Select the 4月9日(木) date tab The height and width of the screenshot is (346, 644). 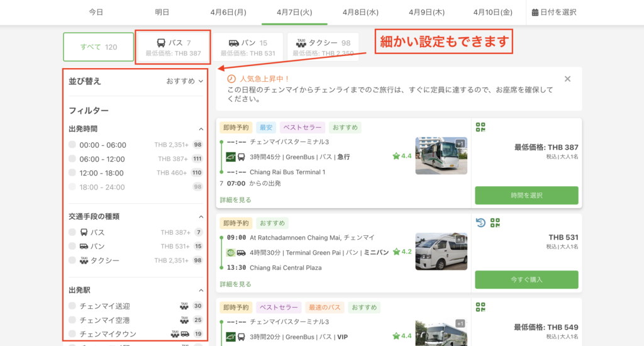tap(427, 13)
